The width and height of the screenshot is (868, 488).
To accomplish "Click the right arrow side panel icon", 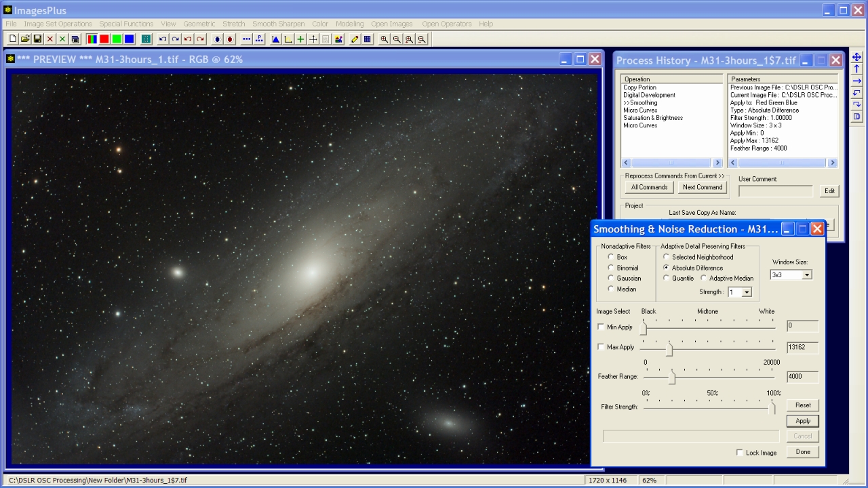I will [x=856, y=81].
